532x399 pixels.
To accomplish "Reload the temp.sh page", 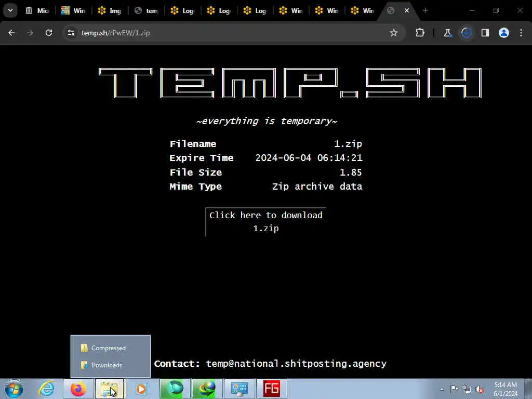I will pyautogui.click(x=49, y=33).
